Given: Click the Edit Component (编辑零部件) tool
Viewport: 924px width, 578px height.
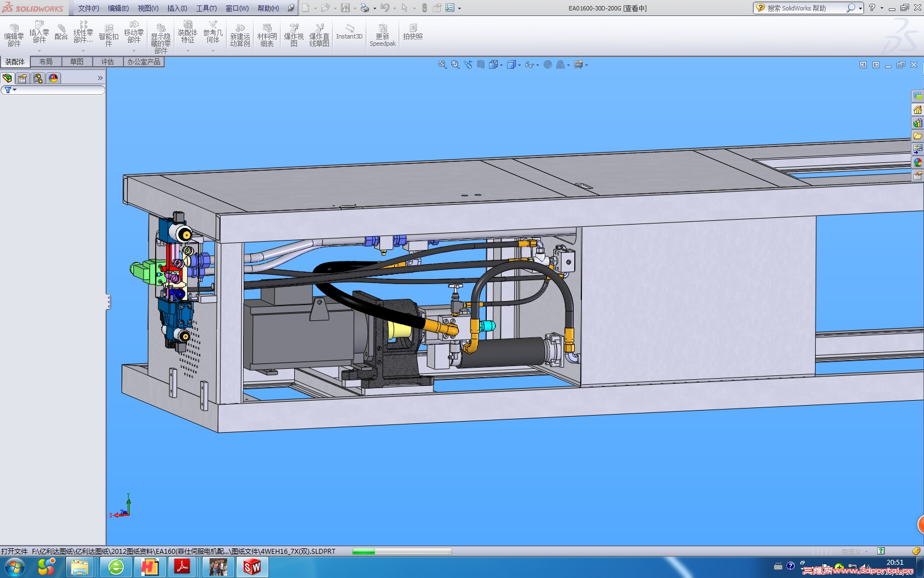Looking at the screenshot, I should coord(14,36).
